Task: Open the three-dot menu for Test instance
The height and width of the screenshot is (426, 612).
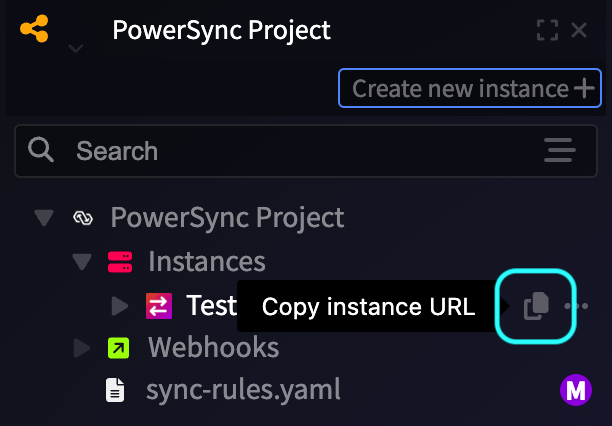Action: (576, 306)
